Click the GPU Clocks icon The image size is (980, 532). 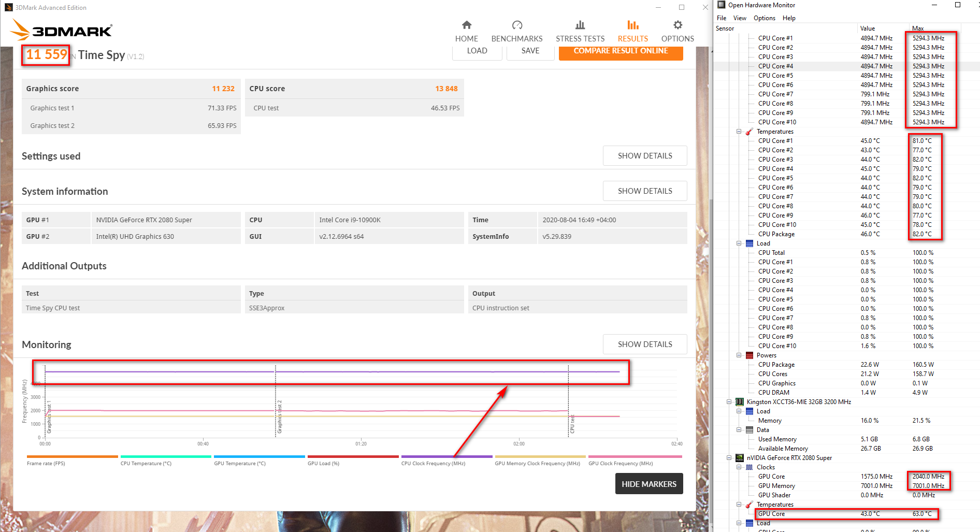[749, 467]
